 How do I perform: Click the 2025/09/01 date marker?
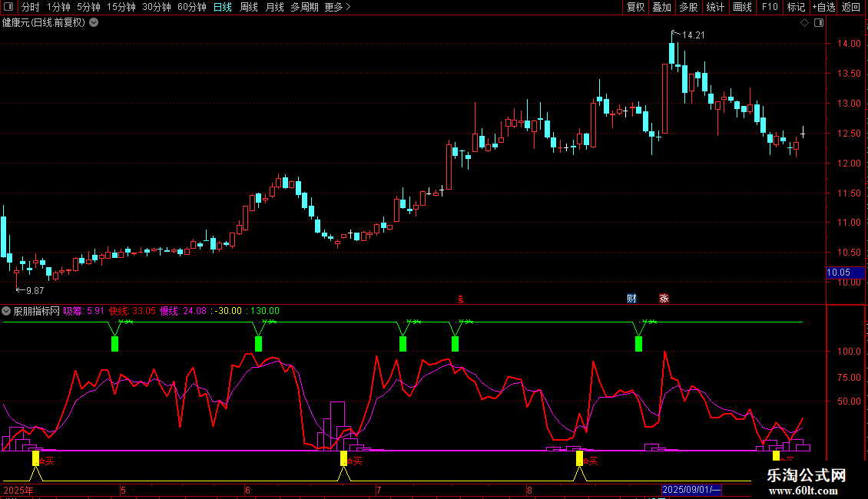(691, 490)
